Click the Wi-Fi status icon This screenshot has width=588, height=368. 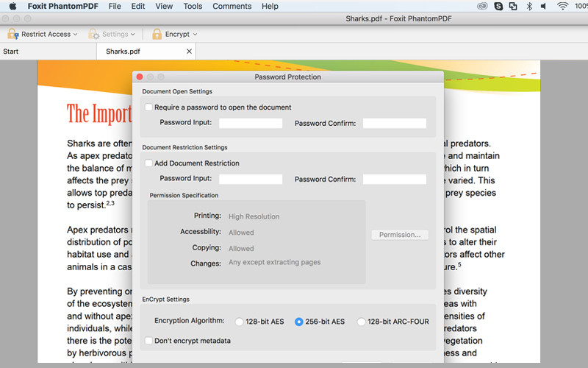click(x=562, y=7)
